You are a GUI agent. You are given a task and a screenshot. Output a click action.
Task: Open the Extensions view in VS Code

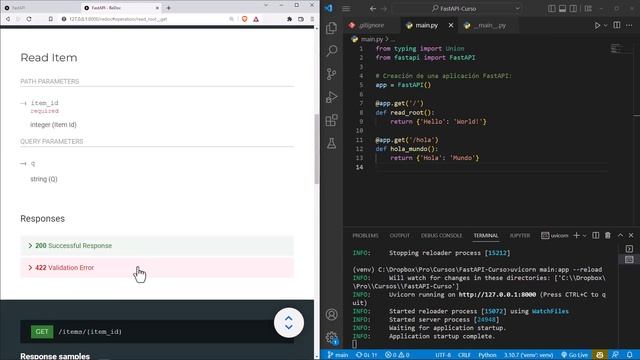click(331, 120)
